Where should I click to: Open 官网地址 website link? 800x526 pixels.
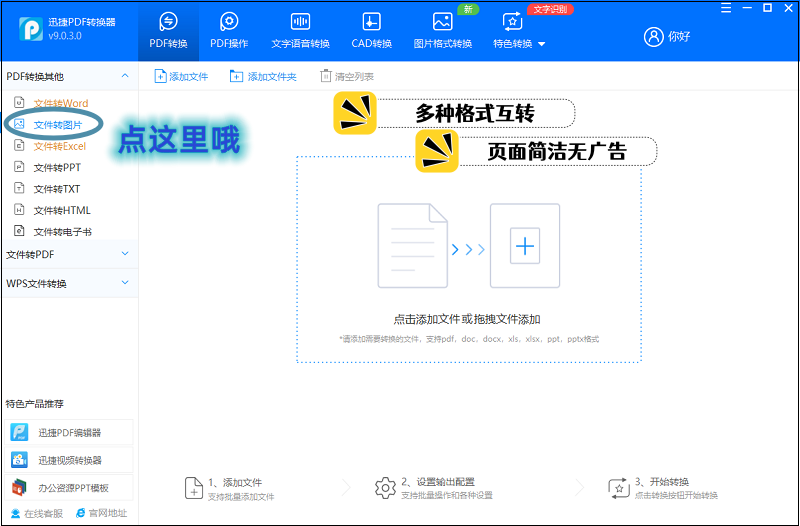101,513
